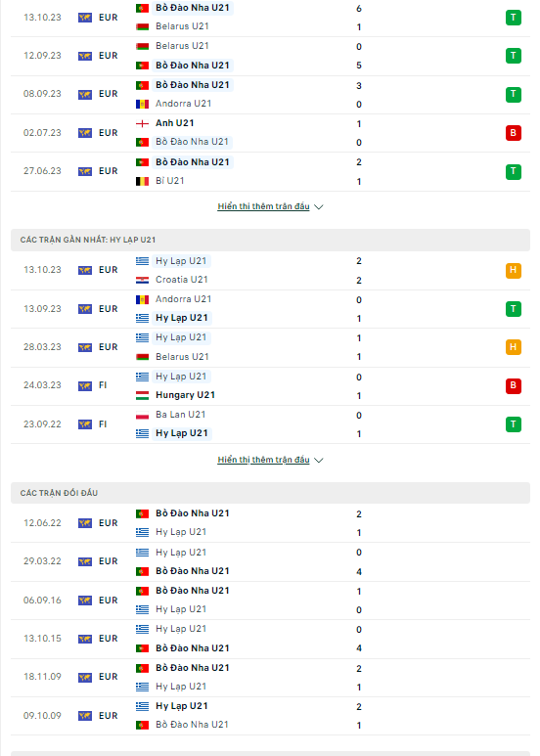Click the Andorra flag in the 08.09.23 match
This screenshot has height=756, width=540.
tap(142, 104)
